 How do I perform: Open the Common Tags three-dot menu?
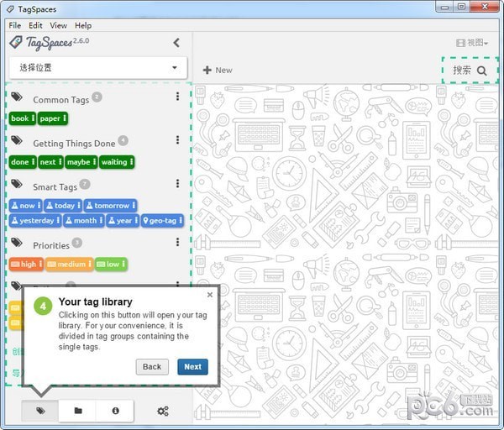177,97
